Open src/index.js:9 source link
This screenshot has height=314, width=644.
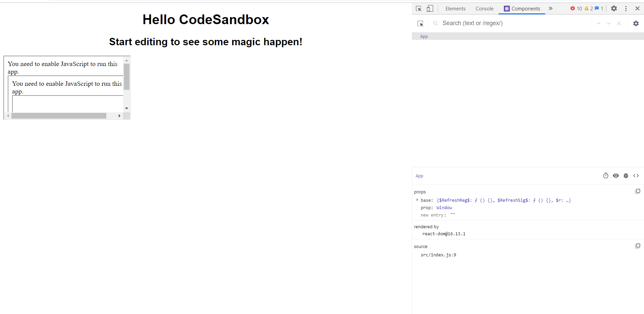point(438,255)
